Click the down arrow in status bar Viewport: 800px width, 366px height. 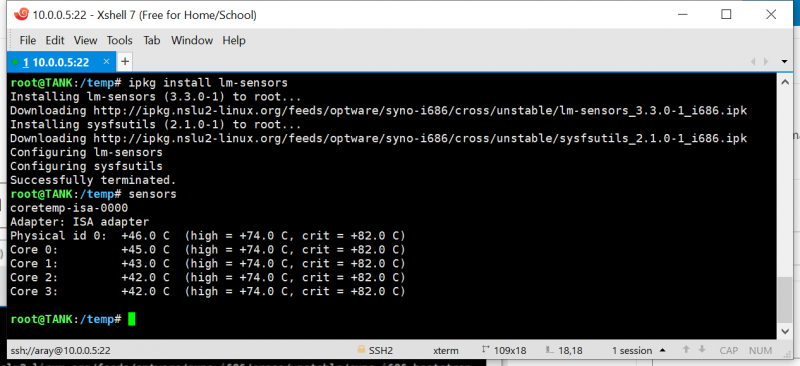tap(702, 350)
